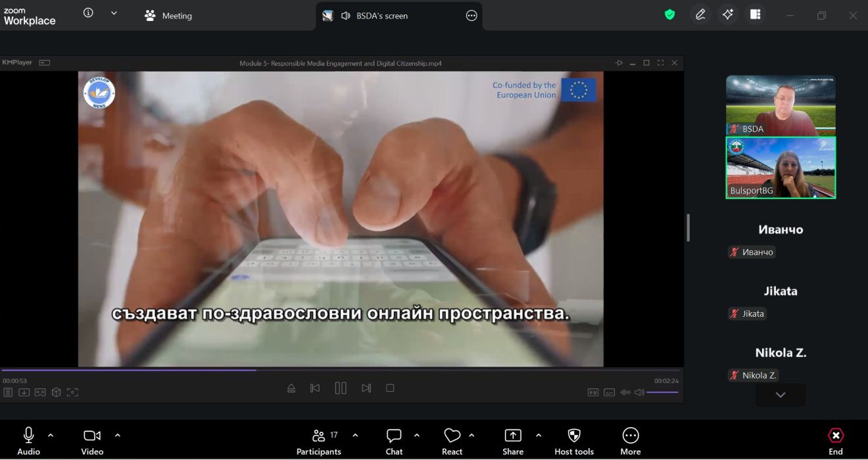Screen dimensions: 868x460
Task: Select the BulsportBG video thumbnail
Action: [x=781, y=168]
